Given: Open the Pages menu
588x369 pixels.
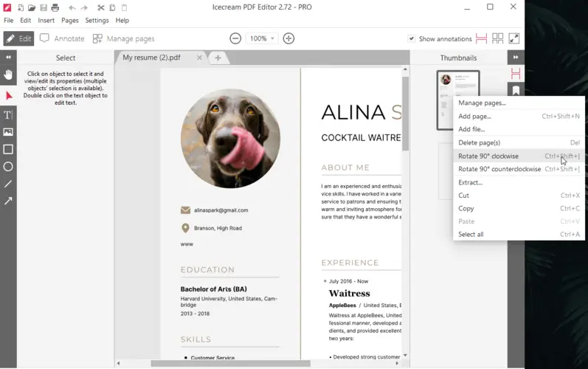Looking at the screenshot, I should 70,20.
